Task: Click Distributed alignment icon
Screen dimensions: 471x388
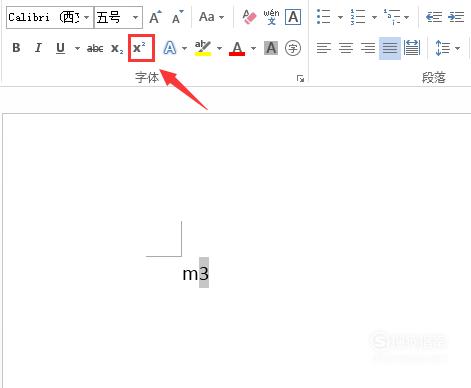Action: coord(412,48)
